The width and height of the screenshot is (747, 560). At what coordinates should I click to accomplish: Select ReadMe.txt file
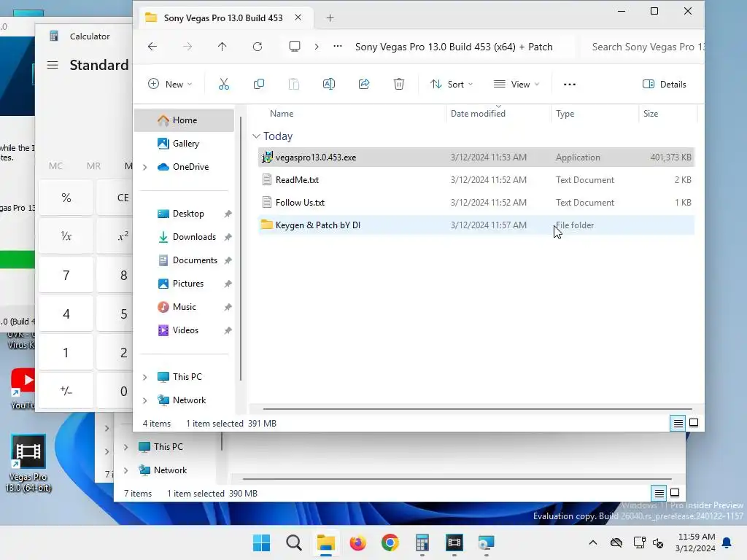[476, 180]
